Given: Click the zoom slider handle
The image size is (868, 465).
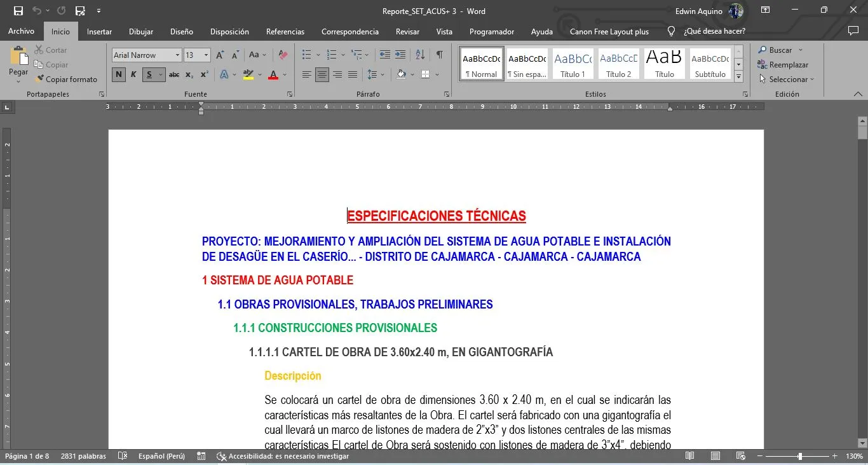Looking at the screenshot, I should pos(800,456).
